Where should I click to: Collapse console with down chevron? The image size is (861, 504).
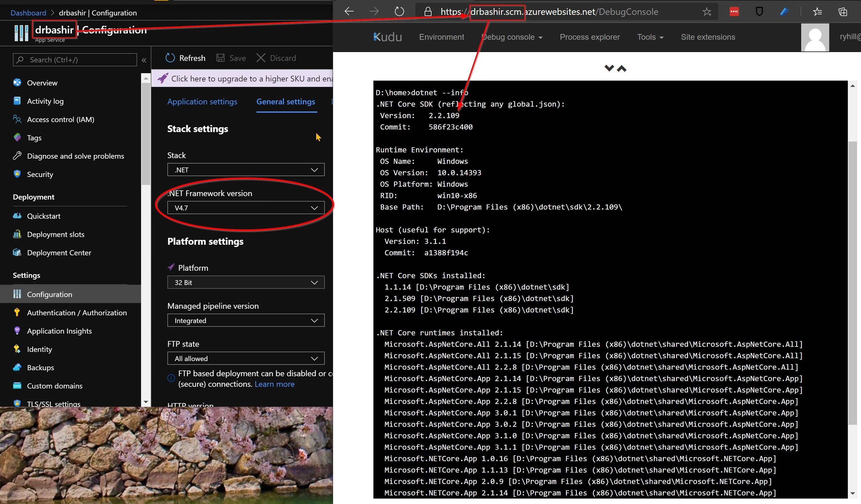[x=609, y=68]
